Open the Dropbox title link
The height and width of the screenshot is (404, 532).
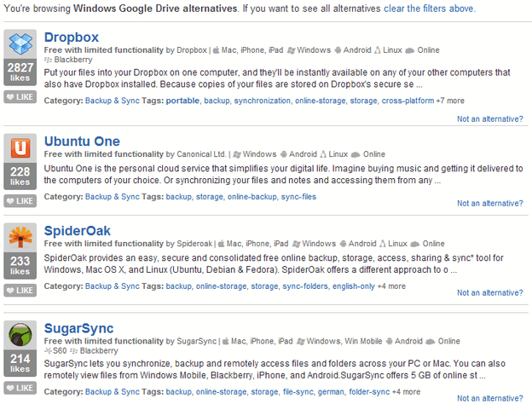pyautogui.click(x=72, y=38)
